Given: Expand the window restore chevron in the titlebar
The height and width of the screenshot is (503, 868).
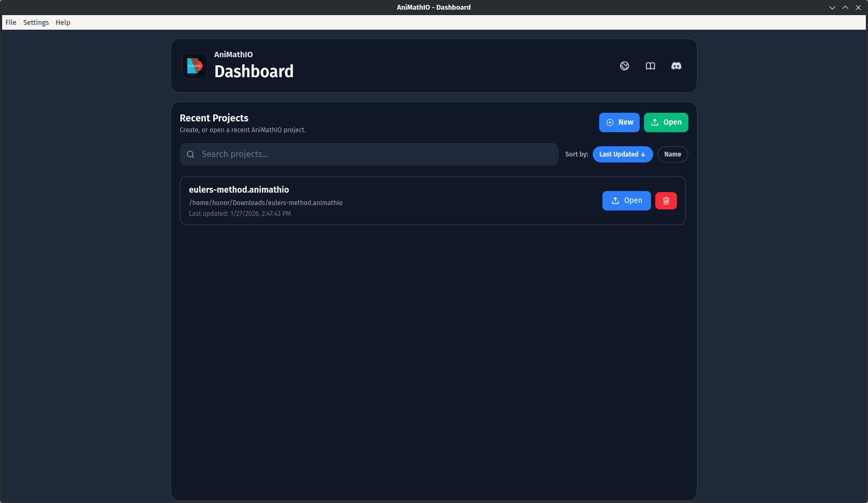Looking at the screenshot, I should pos(832,7).
